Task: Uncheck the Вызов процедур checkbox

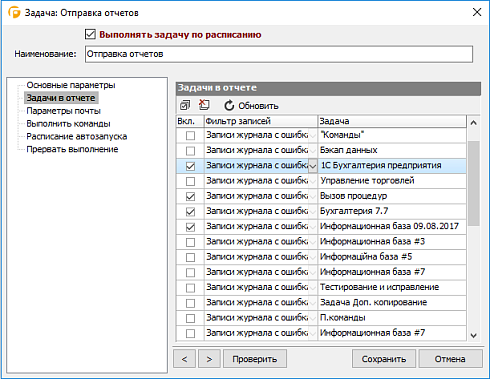Action: (190, 196)
